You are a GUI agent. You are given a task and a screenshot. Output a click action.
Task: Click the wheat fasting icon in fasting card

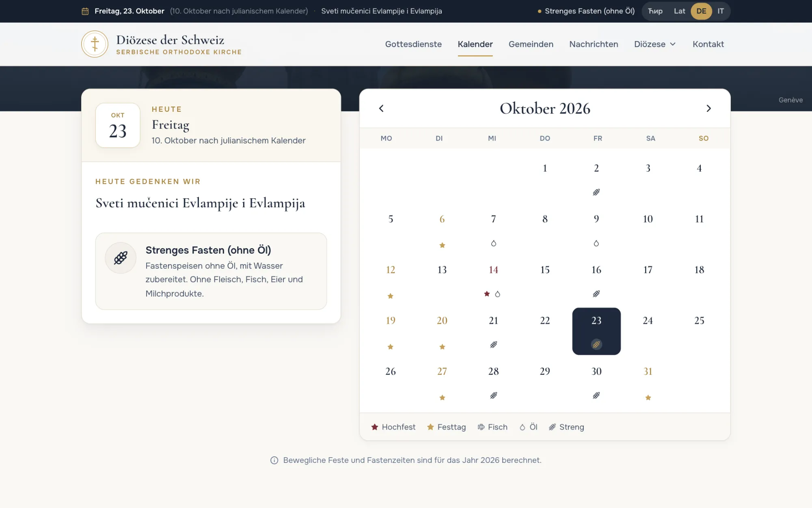(121, 258)
